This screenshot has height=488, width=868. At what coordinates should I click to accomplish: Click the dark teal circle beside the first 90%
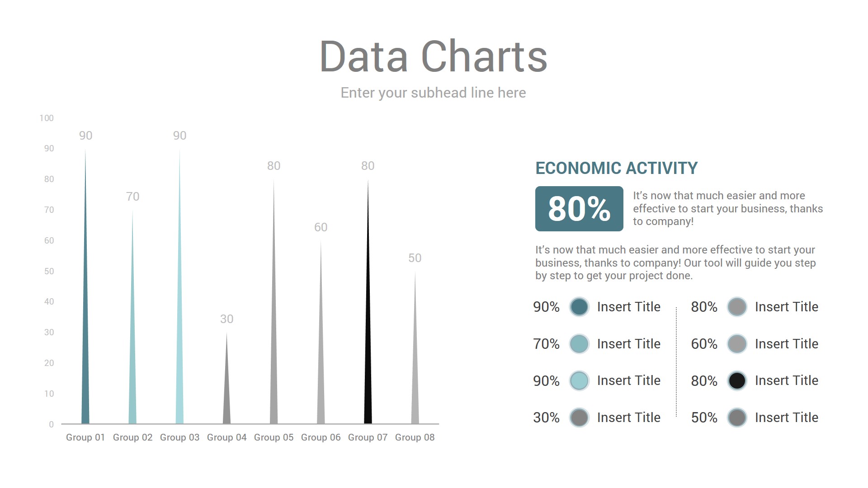(x=579, y=307)
